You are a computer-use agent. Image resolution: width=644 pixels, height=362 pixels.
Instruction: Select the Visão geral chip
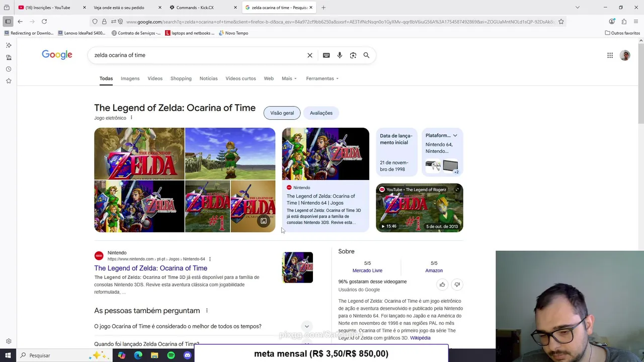pos(282,113)
